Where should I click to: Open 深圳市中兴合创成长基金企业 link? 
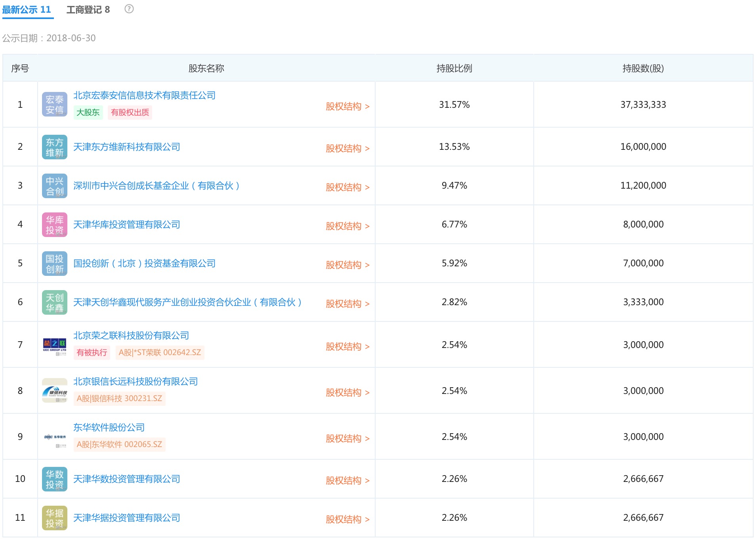click(156, 186)
